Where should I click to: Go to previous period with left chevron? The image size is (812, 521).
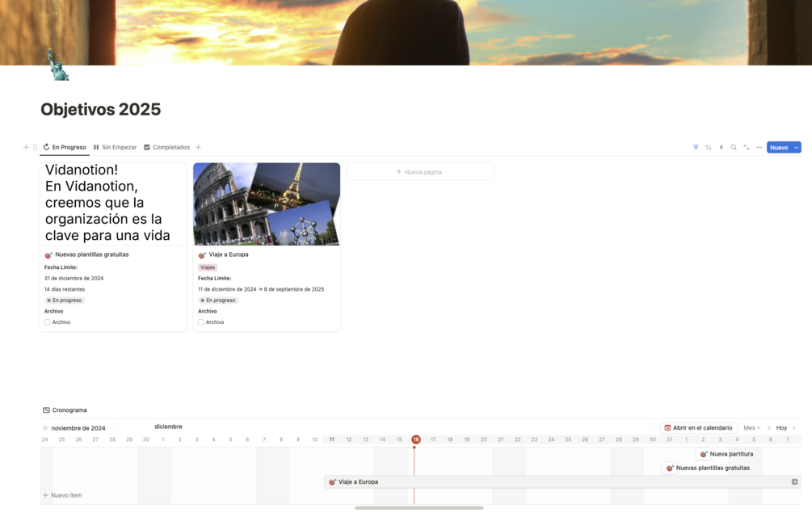[x=769, y=428]
